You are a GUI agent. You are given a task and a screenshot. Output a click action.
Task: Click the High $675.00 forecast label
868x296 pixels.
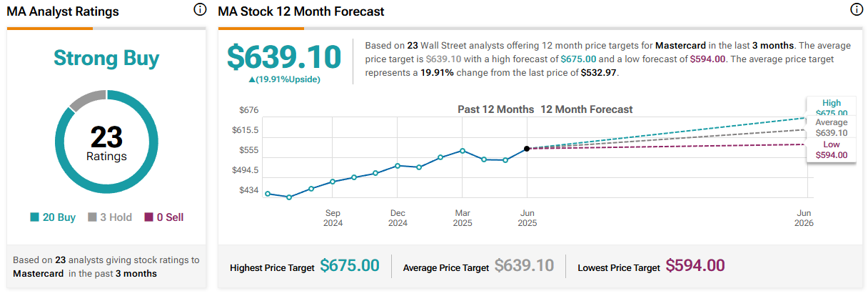[831, 108]
